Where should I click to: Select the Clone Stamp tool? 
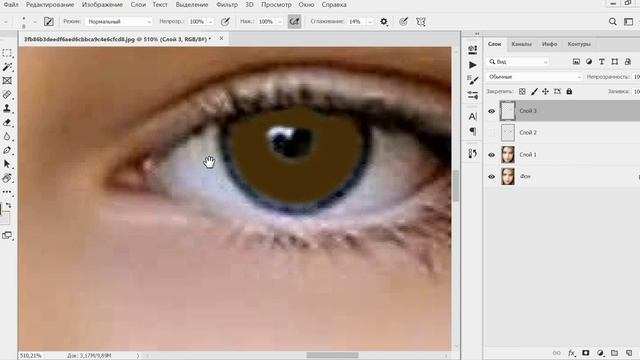(x=7, y=109)
